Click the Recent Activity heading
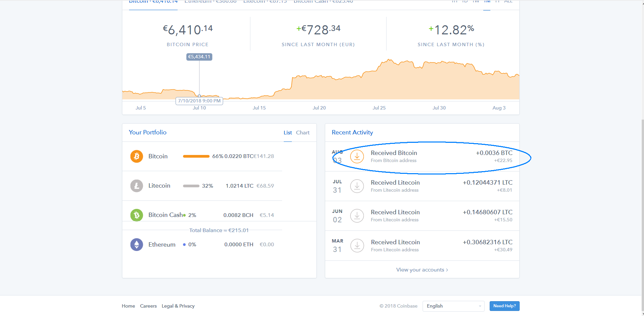The image size is (644, 316). [x=352, y=132]
